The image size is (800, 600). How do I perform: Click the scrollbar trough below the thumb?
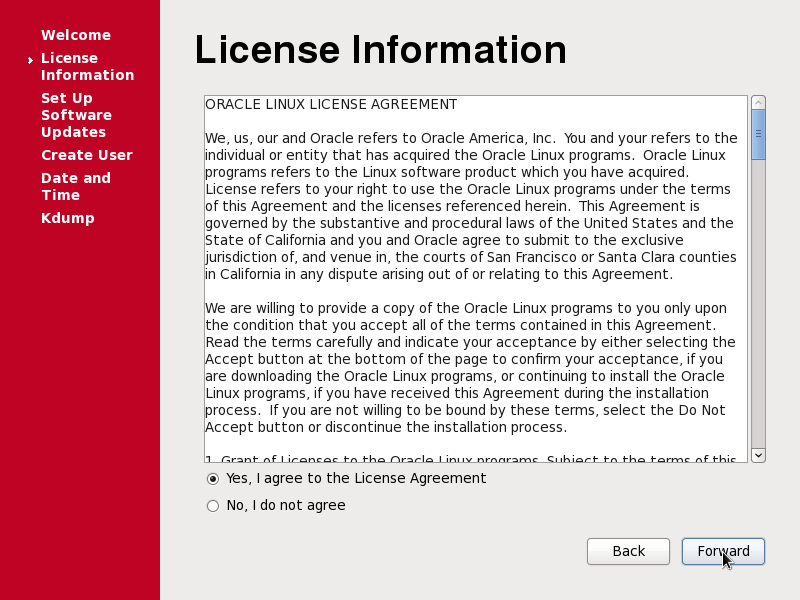(758, 304)
